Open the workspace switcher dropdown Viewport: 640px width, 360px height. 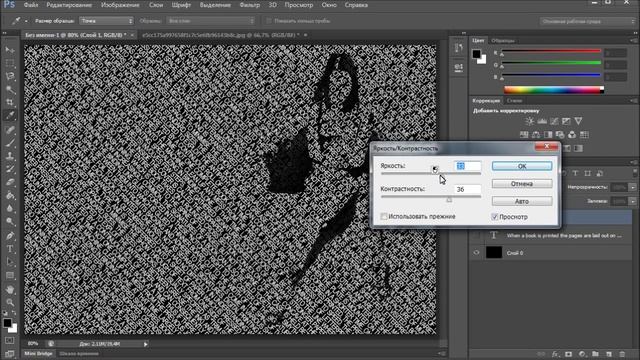[x=587, y=21]
